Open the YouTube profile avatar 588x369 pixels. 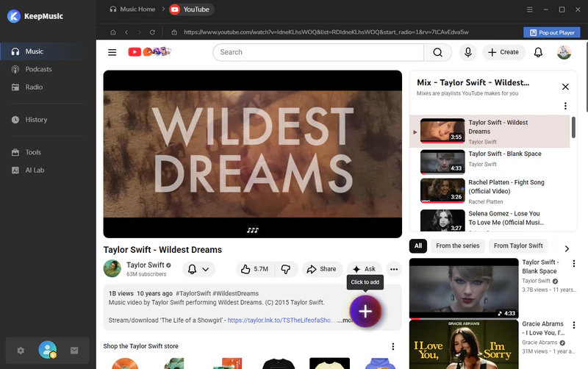tap(564, 52)
